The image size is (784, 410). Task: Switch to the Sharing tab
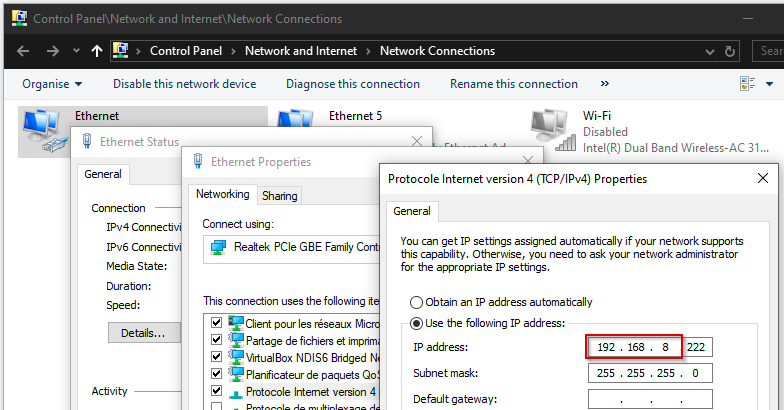pyautogui.click(x=279, y=195)
